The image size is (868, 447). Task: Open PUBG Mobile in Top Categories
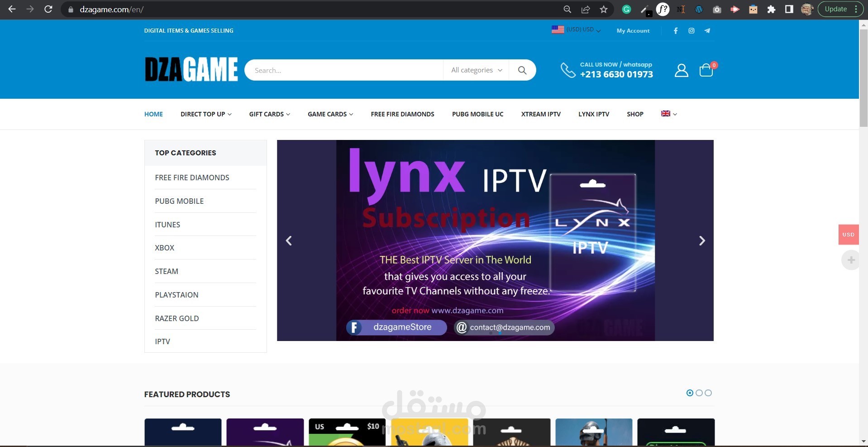pyautogui.click(x=179, y=201)
